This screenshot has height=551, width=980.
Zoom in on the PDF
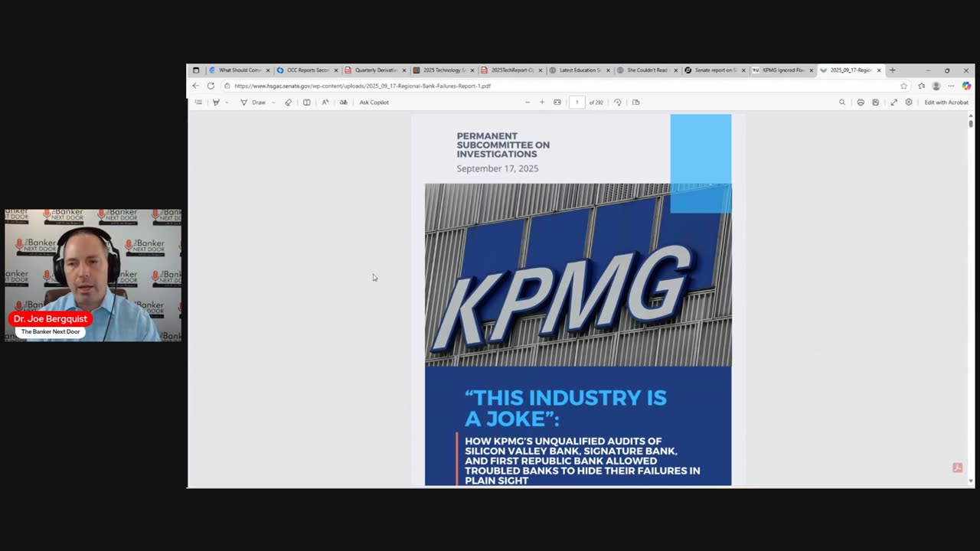[x=542, y=102]
